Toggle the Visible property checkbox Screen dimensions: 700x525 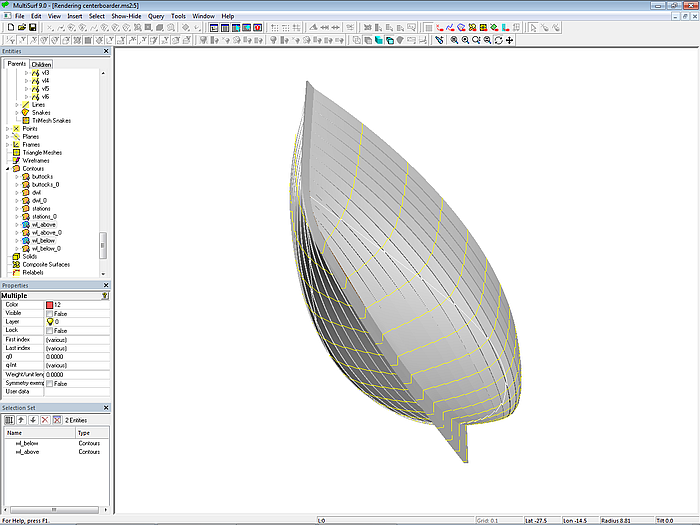[50, 313]
